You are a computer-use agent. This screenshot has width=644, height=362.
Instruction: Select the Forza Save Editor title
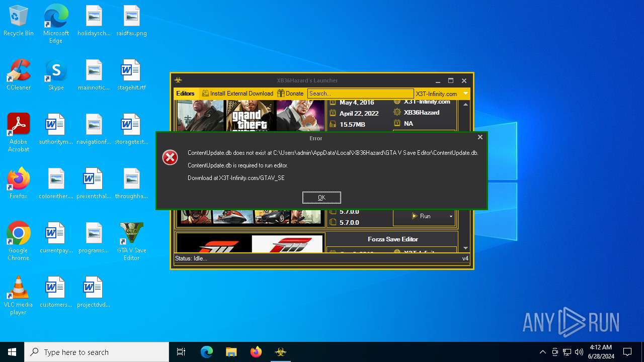click(392, 239)
